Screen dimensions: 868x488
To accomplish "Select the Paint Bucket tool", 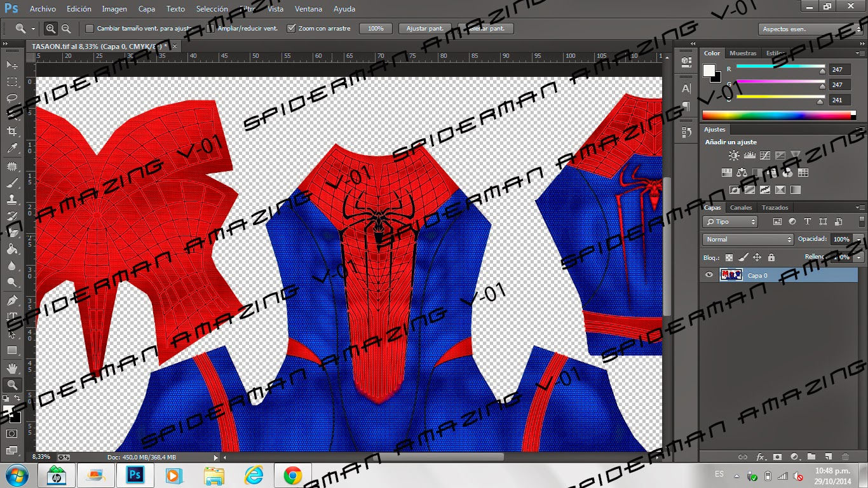I will [12, 250].
